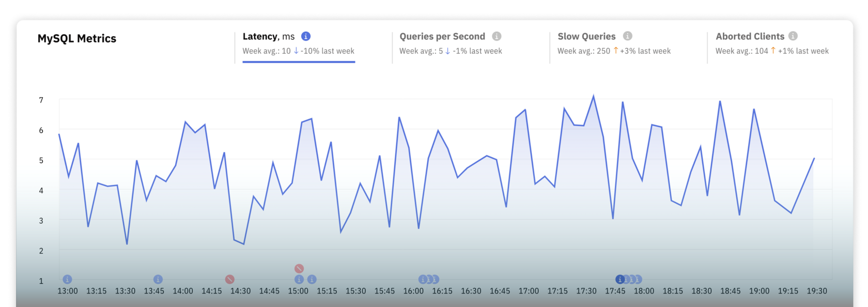Open the Slow Queries info icon
868x307 pixels.
click(x=627, y=36)
